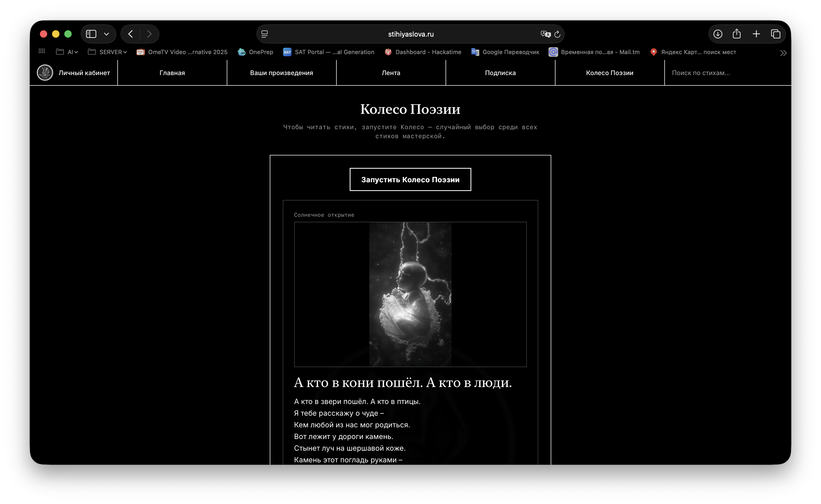Click Запустить Колесо Поэзии button
Screen dimensions: 821x504
click(x=410, y=180)
